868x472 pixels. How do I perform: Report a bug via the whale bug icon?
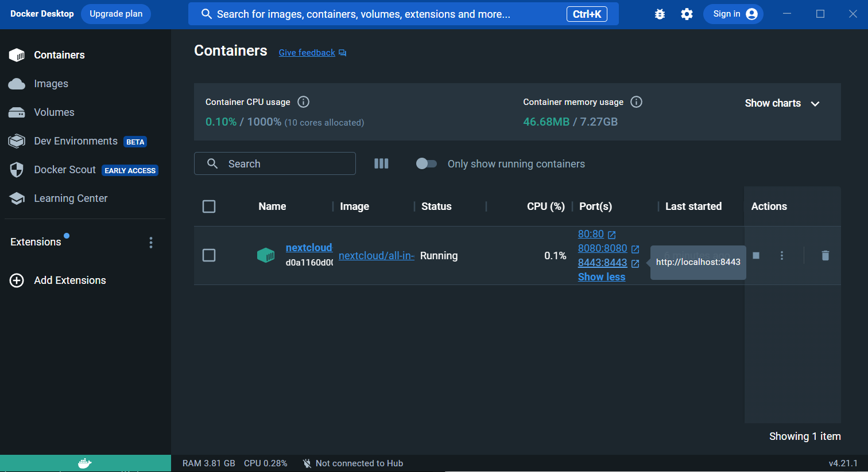coord(659,14)
